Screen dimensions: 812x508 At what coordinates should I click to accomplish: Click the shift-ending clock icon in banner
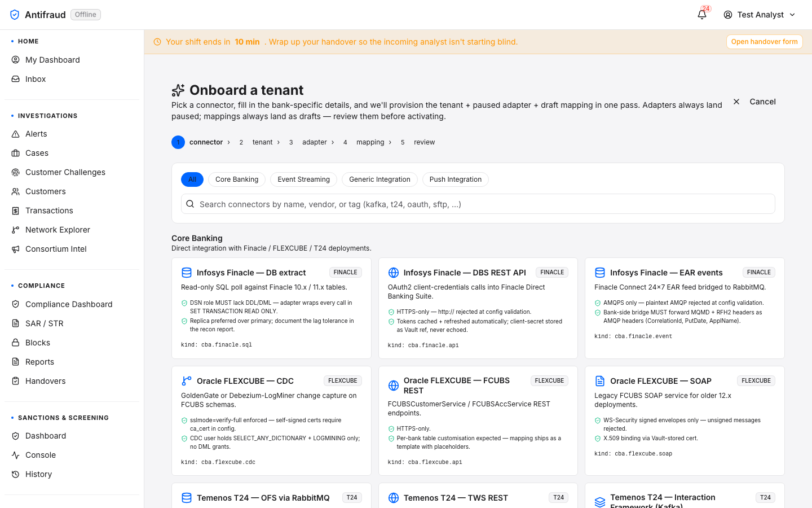point(157,42)
